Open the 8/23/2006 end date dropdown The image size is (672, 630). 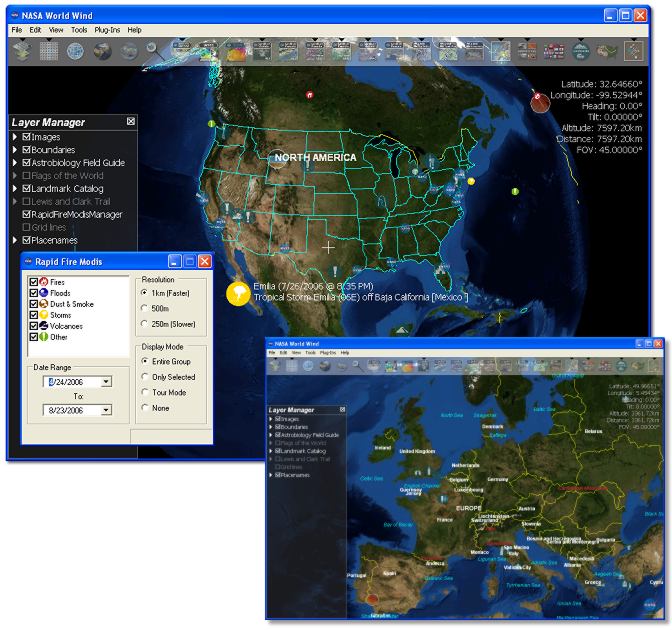106,410
